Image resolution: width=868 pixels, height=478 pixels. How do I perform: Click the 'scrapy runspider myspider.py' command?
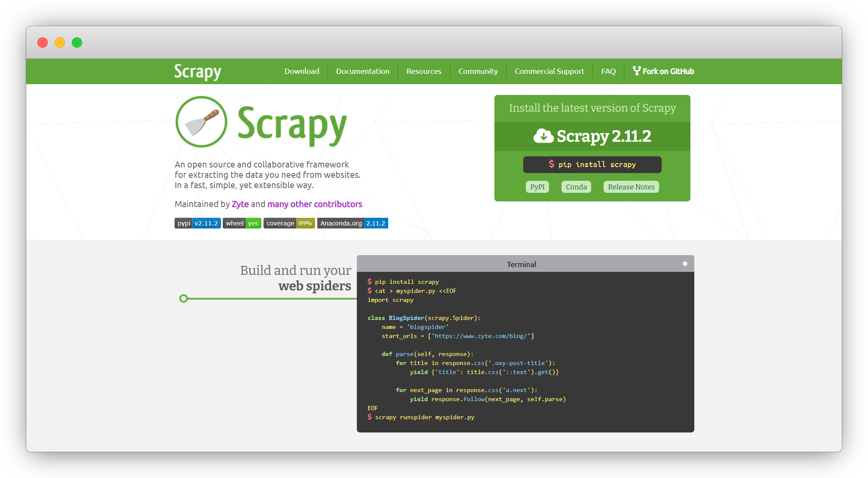pyautogui.click(x=421, y=417)
